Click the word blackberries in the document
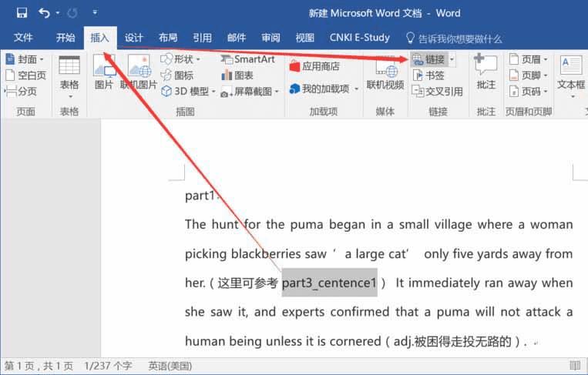This screenshot has height=375, width=588. [x=266, y=253]
